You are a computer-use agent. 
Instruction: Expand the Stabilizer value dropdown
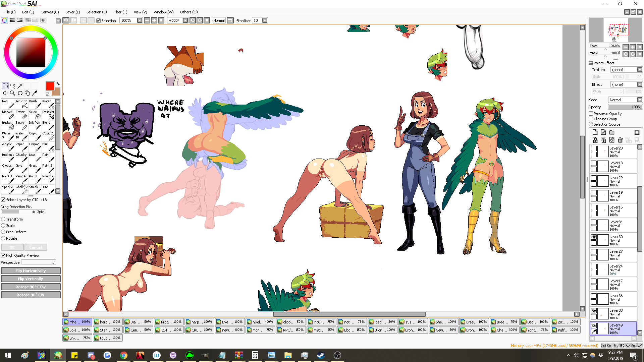[265, 20]
